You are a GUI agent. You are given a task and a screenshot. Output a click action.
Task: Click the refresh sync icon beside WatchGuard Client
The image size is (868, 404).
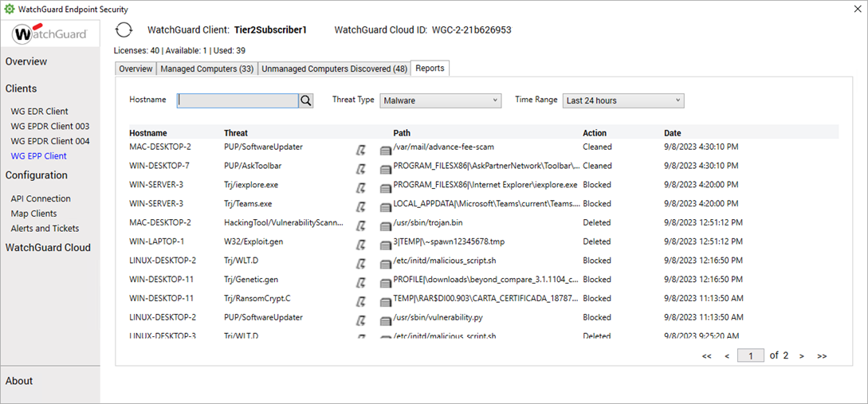coord(124,30)
